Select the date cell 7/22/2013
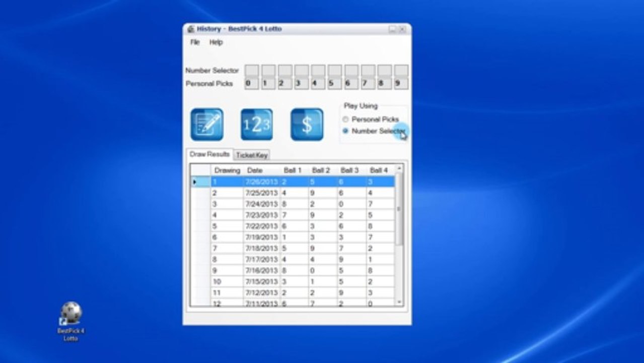 [261, 226]
